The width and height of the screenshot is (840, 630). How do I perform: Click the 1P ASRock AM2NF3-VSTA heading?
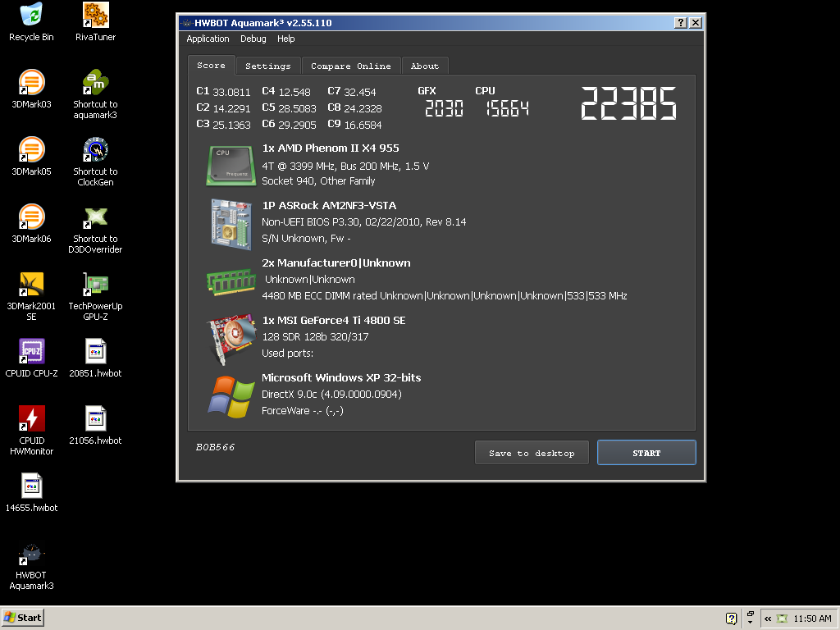tap(329, 206)
